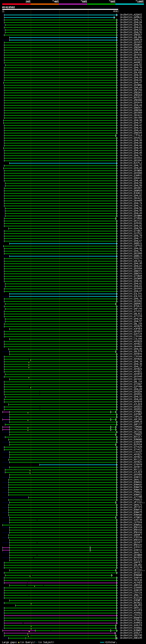Select the UniRef100_Q5EDG7 label
Viewport: 146px width, 644px height.
(131, 35)
